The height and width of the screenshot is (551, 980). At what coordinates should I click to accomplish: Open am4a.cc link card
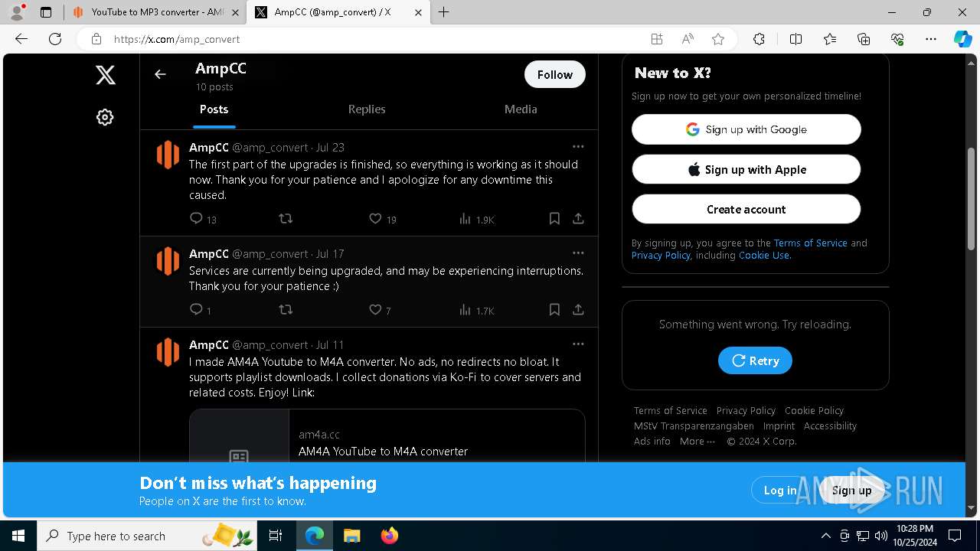coord(387,436)
